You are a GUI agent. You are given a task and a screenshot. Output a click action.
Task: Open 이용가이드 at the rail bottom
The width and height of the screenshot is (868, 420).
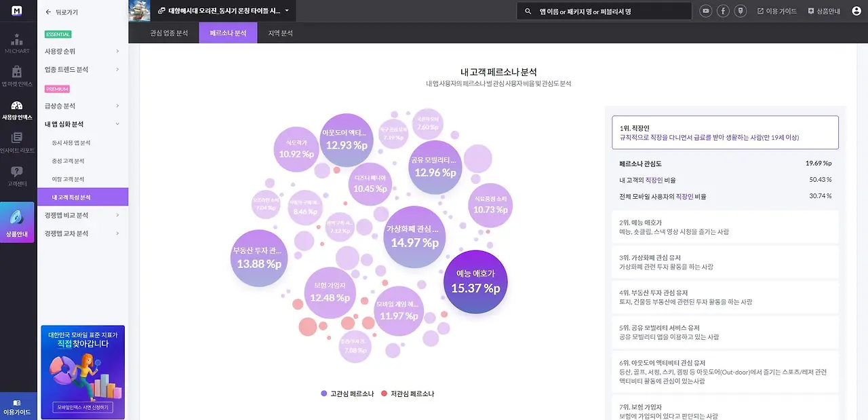point(18,408)
